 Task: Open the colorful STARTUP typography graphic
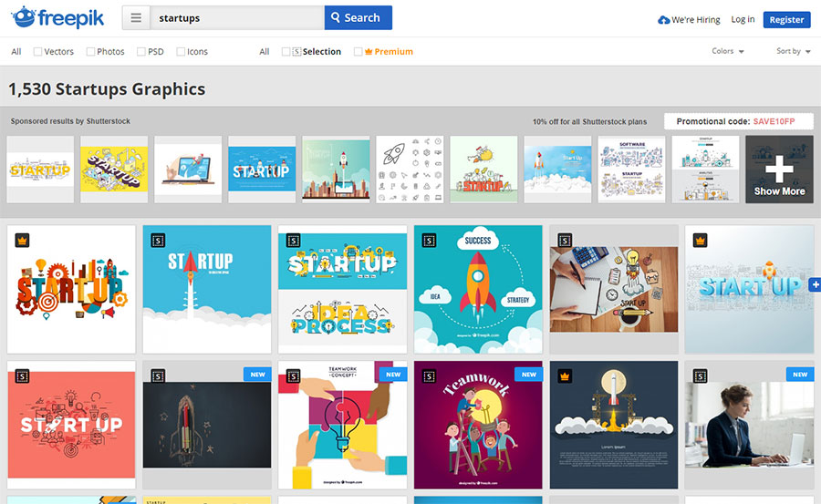coord(71,290)
